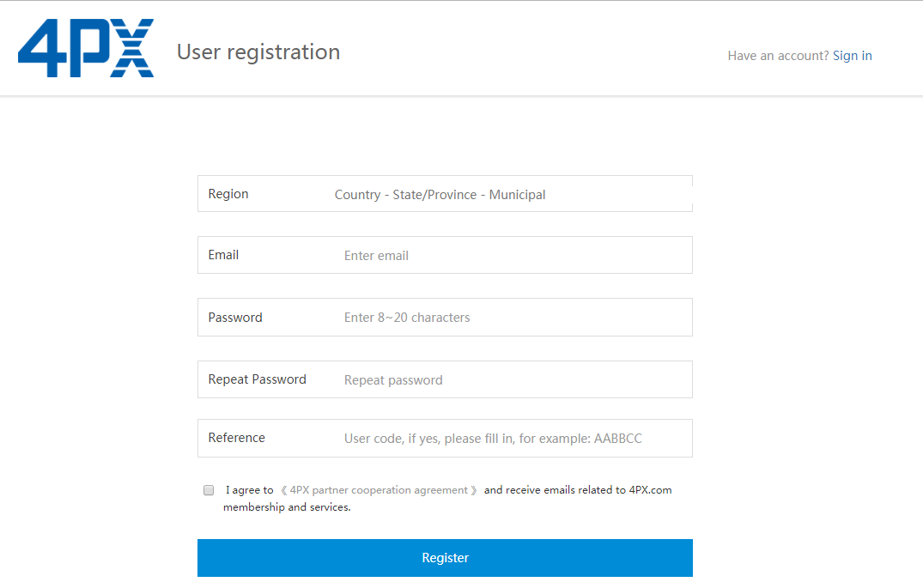Click the 'Have an account?' text
This screenshot has height=588, width=923.
[x=778, y=55]
